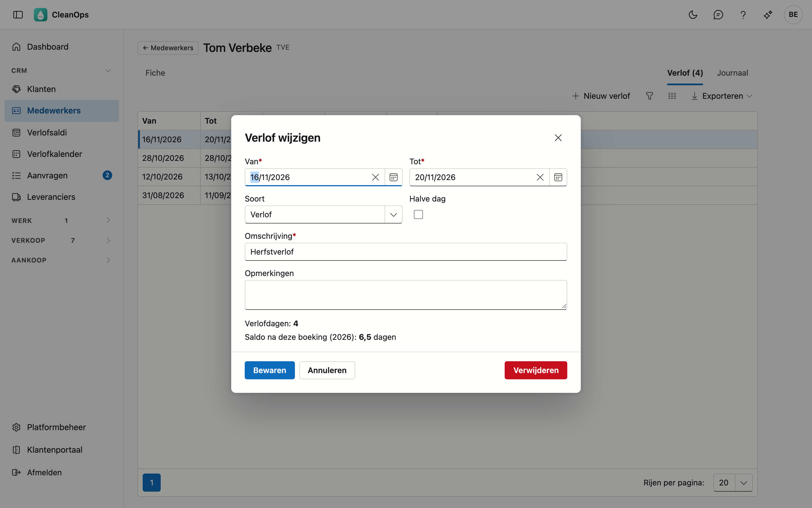Close the Verlof wijzigen dialog
The image size is (812, 508).
tap(558, 138)
